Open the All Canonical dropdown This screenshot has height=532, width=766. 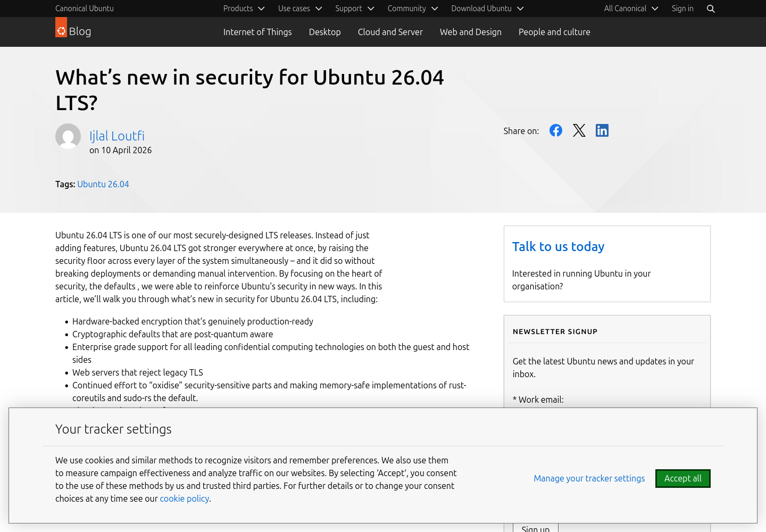(631, 9)
